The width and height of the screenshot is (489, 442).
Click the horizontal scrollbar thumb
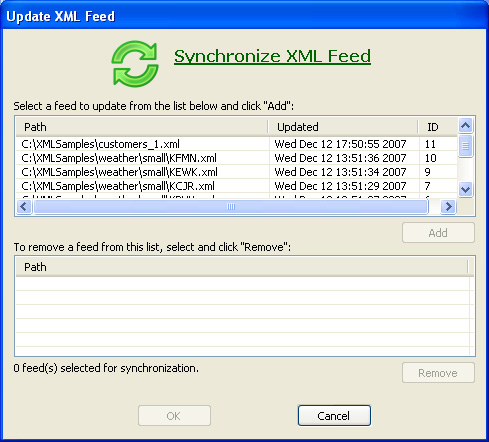click(231, 207)
